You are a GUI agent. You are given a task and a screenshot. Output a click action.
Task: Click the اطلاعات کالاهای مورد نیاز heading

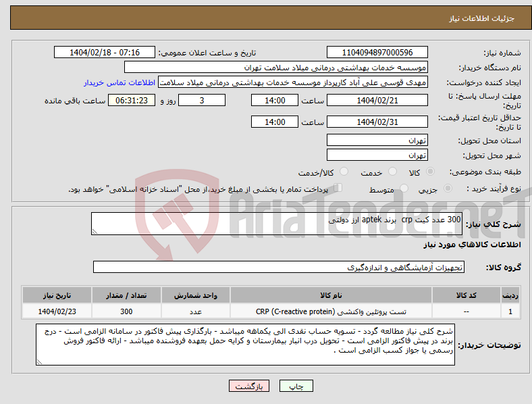[472, 245]
